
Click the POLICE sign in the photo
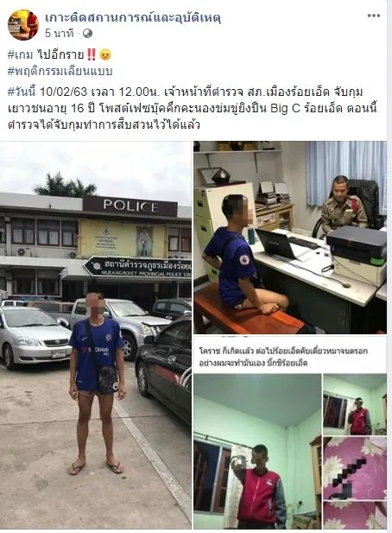[x=130, y=206]
